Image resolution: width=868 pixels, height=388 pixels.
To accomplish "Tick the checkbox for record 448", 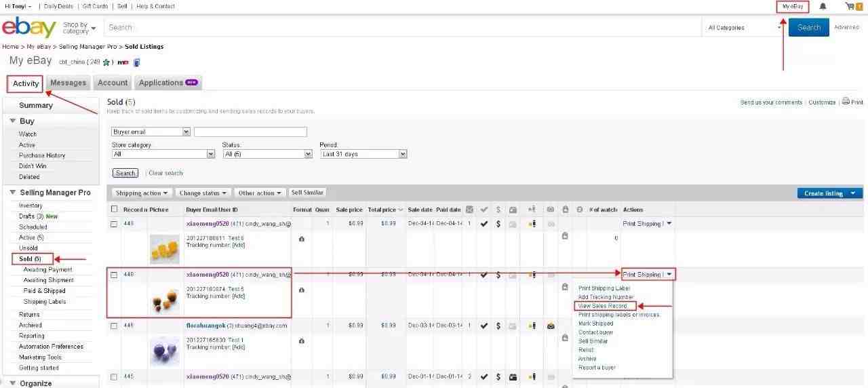I will (114, 224).
